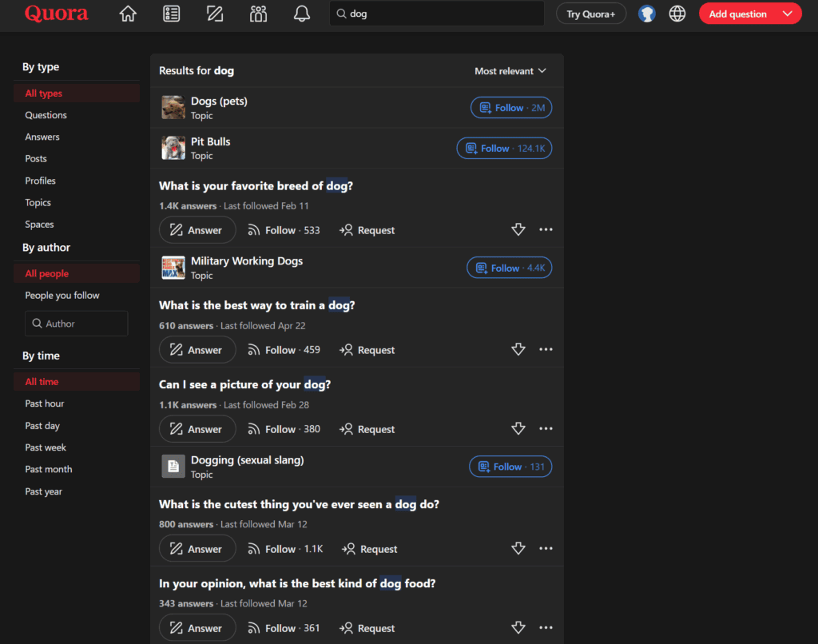Open the Spaces people icon in navbar
Viewport: 818px width, 644px height.
(x=258, y=14)
